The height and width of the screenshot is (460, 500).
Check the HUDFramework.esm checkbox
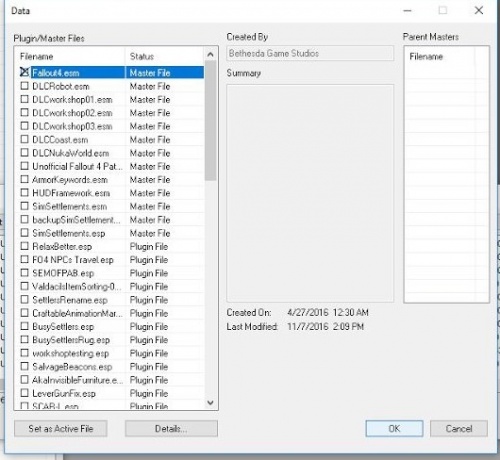(24, 192)
